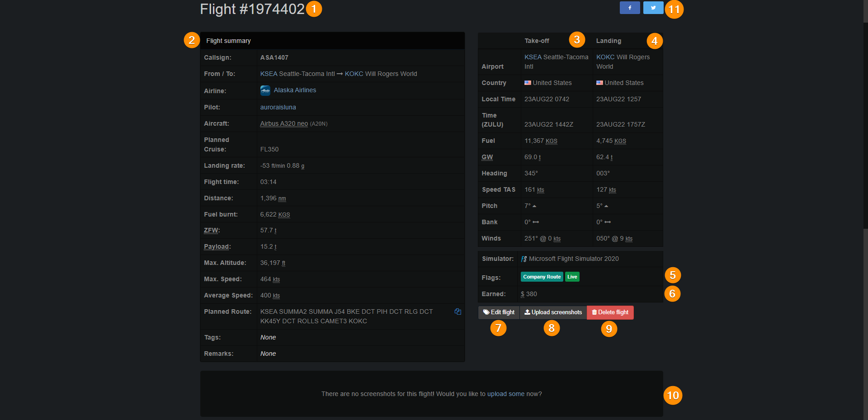Open the Edit flight button
Screen dimensions: 868x420
[x=499, y=312]
